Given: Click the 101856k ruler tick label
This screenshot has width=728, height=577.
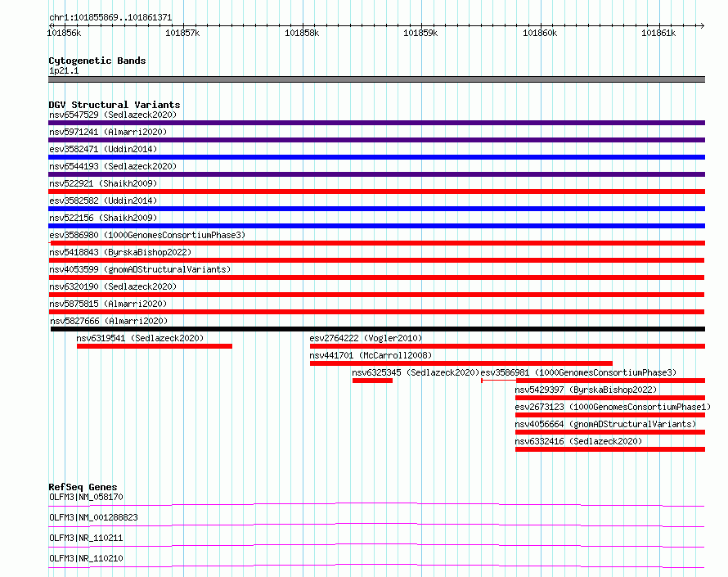Looking at the screenshot, I should (64, 33).
